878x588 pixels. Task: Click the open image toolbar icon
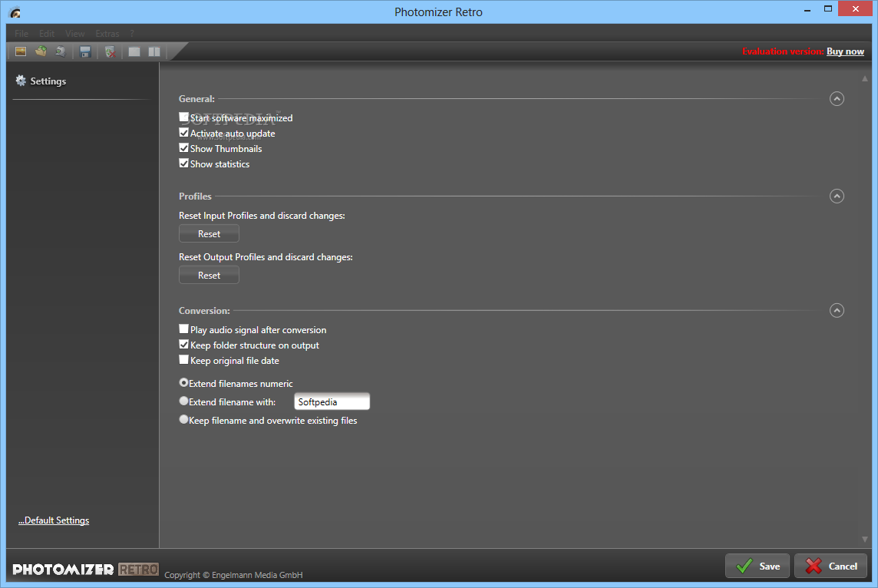21,51
